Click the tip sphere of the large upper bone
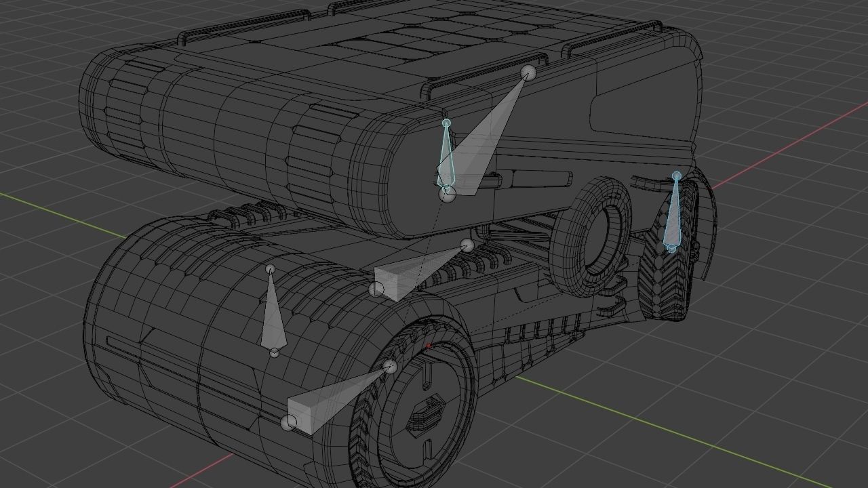 pos(528,73)
